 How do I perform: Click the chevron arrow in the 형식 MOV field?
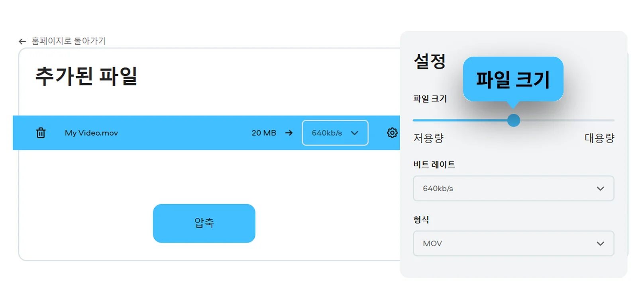click(x=600, y=244)
